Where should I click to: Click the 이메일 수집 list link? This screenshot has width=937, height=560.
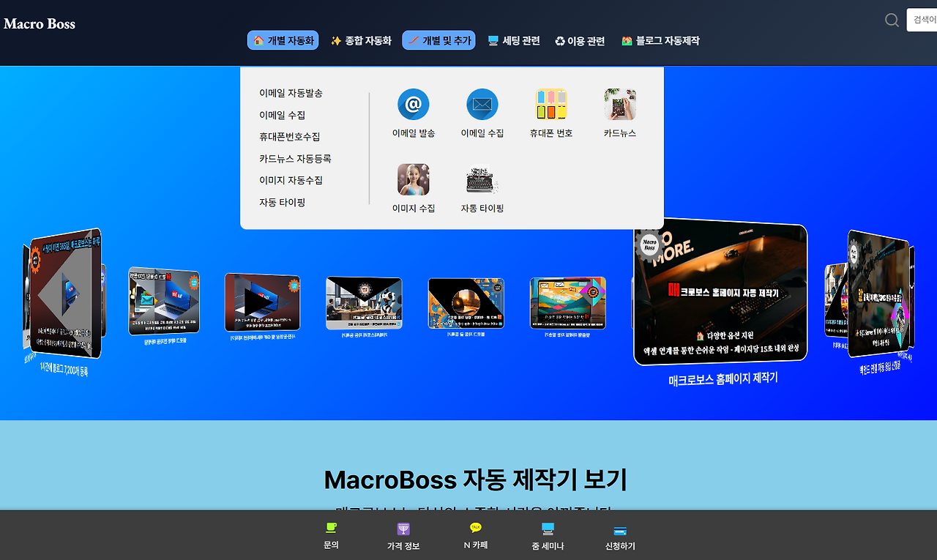click(x=283, y=115)
